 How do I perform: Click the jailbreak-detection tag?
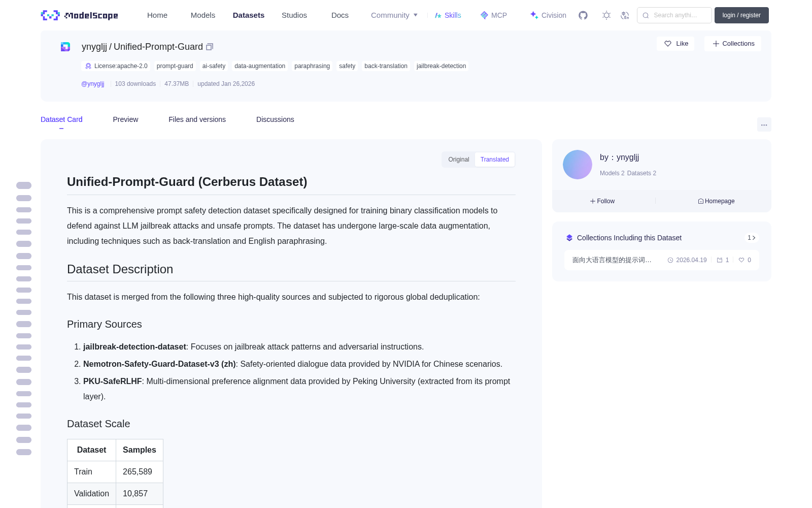[441, 66]
